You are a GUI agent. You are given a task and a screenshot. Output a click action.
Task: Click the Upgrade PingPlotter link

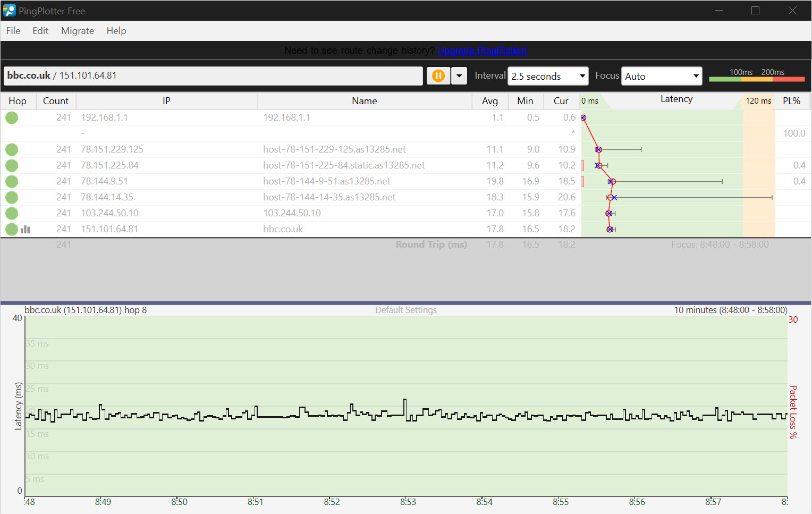click(482, 50)
